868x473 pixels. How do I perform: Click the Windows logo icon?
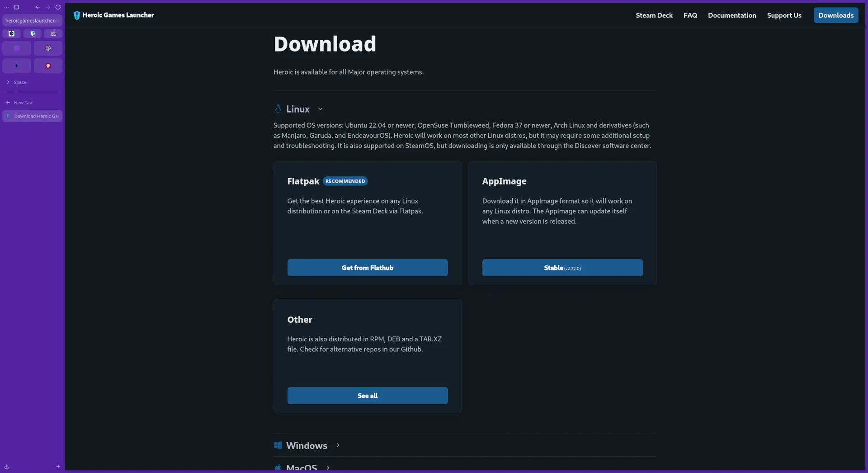tap(278, 445)
